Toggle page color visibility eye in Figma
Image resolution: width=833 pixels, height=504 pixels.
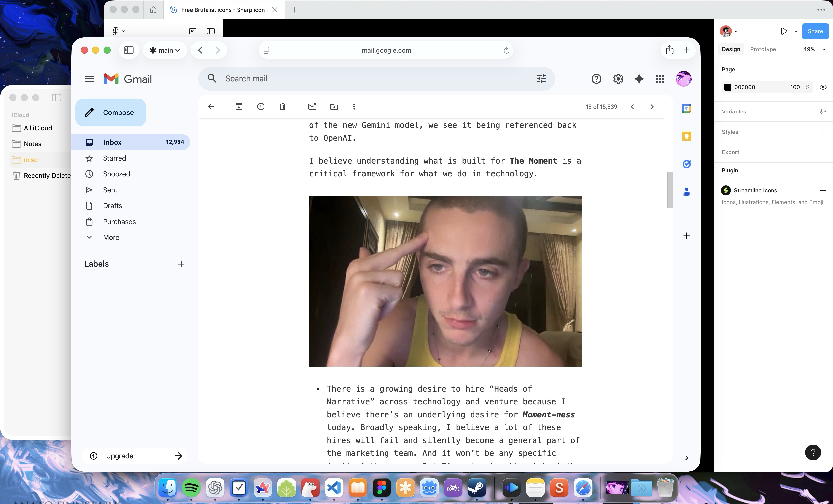[x=823, y=87]
